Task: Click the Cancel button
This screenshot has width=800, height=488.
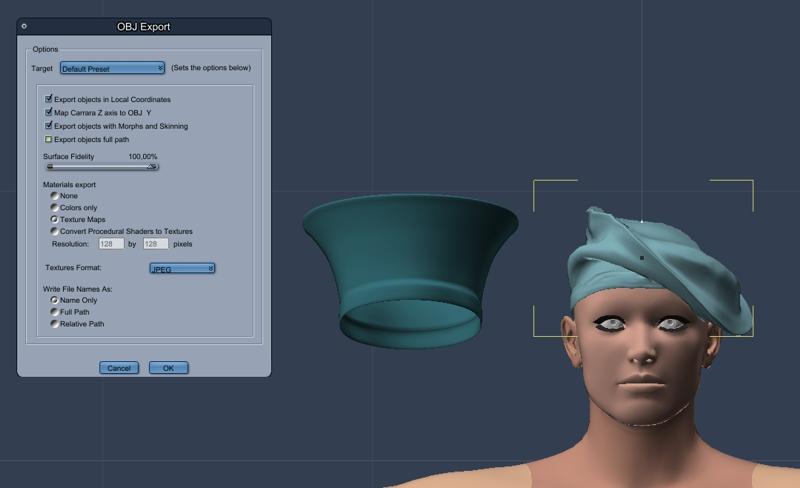Action: (119, 368)
